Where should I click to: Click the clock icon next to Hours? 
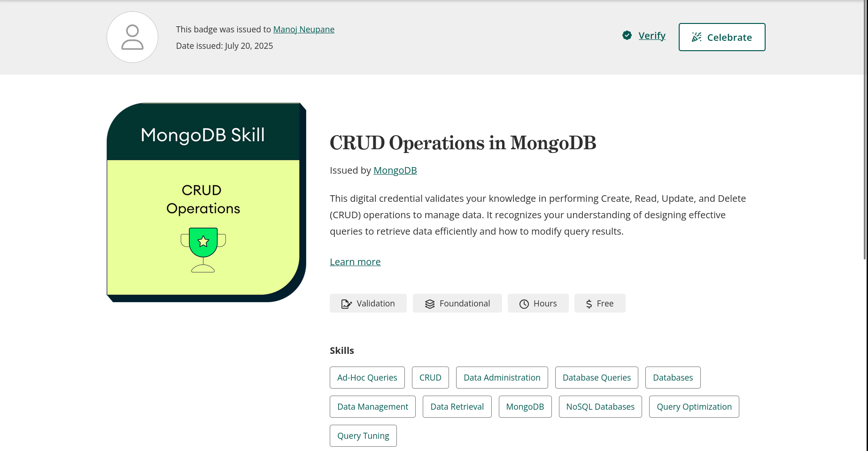click(x=524, y=304)
